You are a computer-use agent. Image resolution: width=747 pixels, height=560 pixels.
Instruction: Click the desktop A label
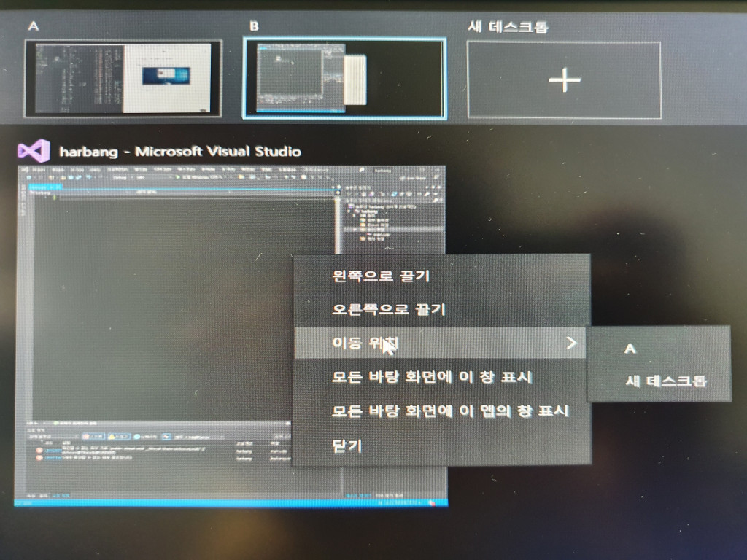pos(34,26)
